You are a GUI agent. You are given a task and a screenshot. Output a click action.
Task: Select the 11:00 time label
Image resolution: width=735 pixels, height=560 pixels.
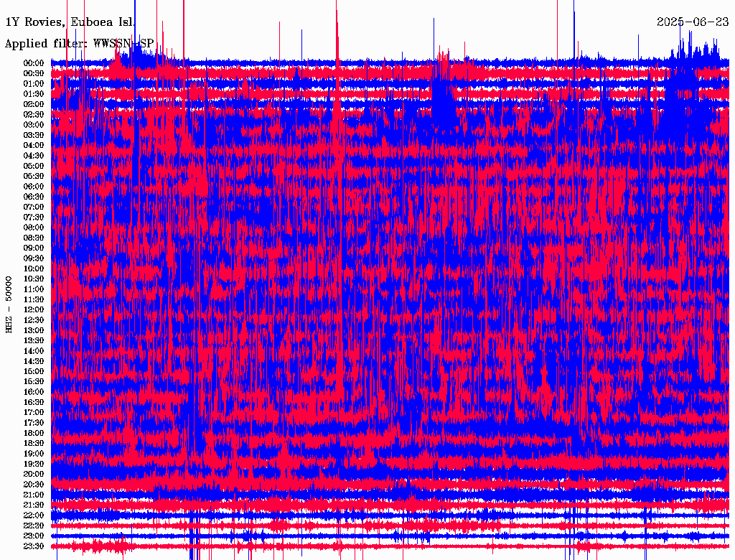[x=34, y=289]
